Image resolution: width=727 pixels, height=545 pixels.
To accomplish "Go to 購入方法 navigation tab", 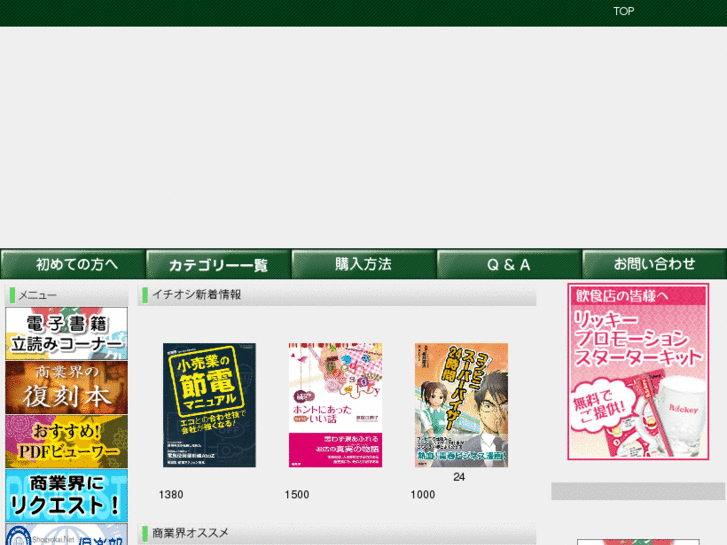I will (364, 264).
